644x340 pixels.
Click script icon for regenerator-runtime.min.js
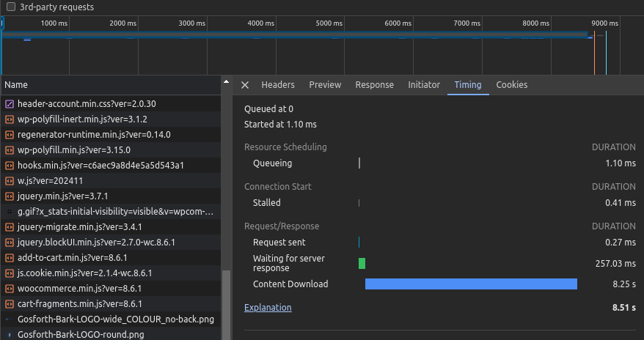coord(10,135)
